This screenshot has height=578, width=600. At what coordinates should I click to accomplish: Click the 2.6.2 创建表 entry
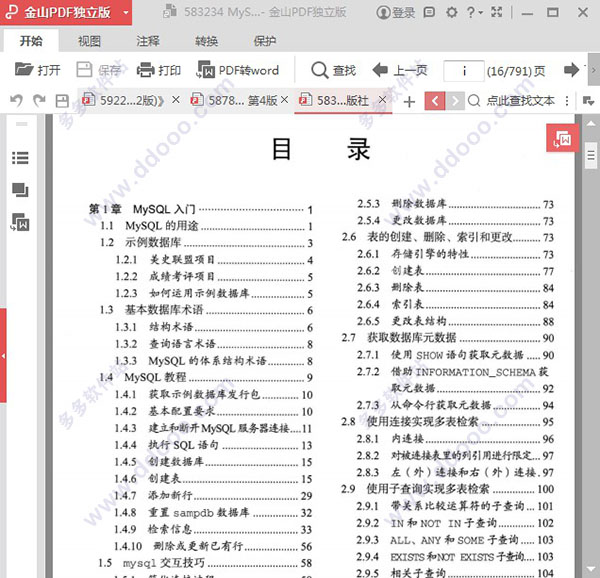456,271
